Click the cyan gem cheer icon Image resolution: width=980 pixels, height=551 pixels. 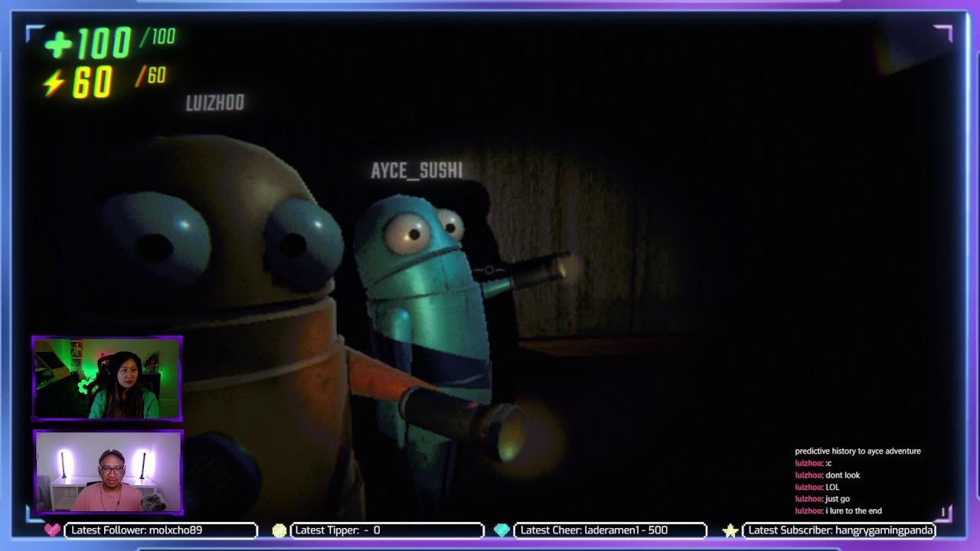501,530
